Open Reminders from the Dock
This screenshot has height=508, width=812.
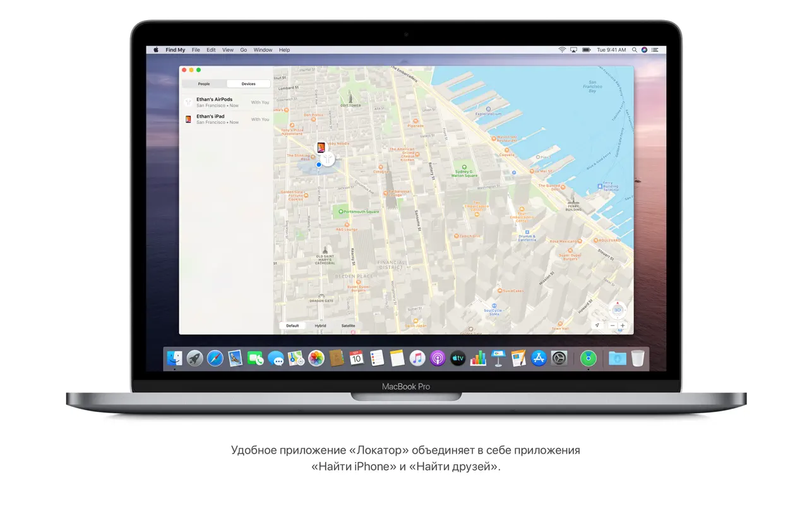(x=377, y=359)
